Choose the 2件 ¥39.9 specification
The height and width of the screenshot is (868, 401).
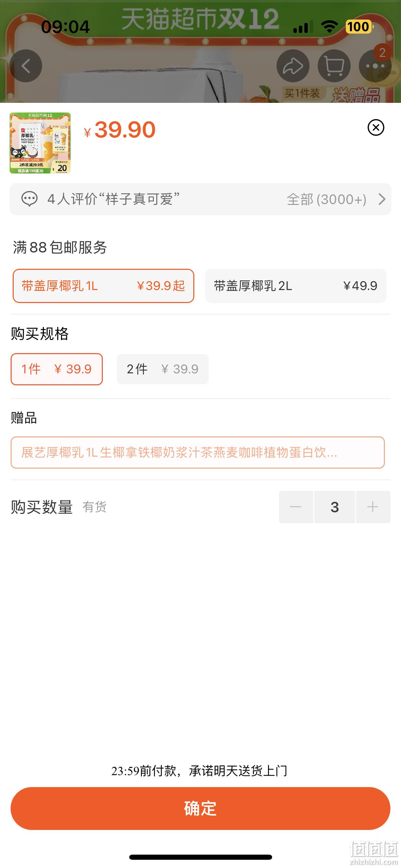[163, 369]
